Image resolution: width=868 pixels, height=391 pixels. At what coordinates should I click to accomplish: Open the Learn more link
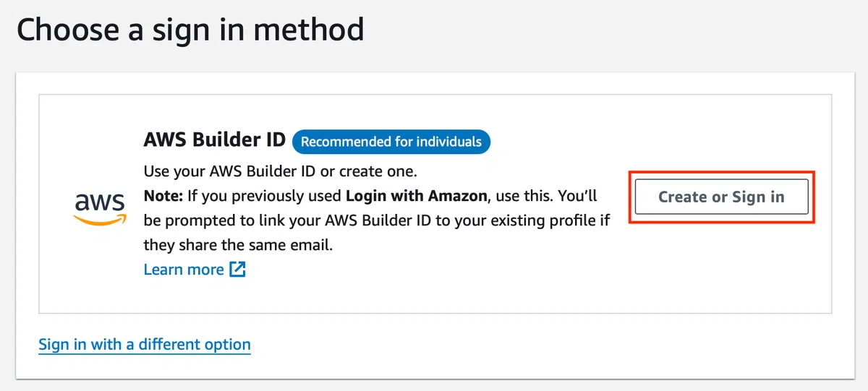click(x=184, y=270)
